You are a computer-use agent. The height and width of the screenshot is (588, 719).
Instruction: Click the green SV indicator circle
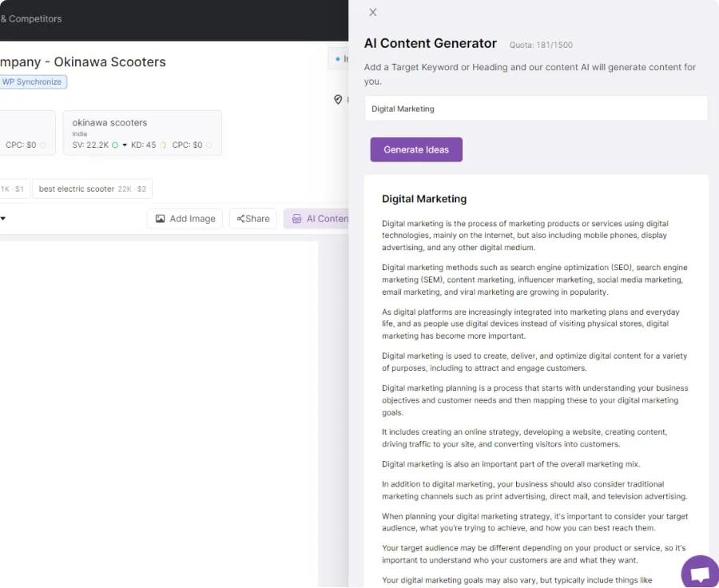[115, 145]
